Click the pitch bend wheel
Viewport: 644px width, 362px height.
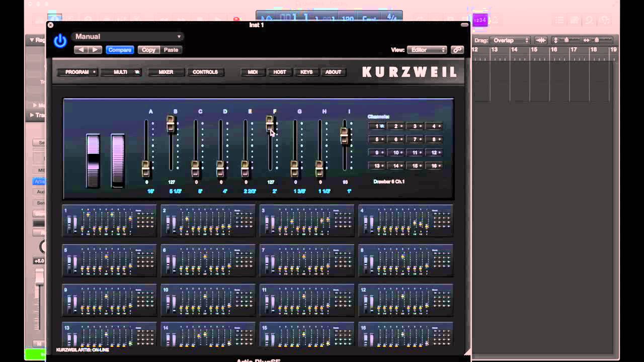[93, 161]
